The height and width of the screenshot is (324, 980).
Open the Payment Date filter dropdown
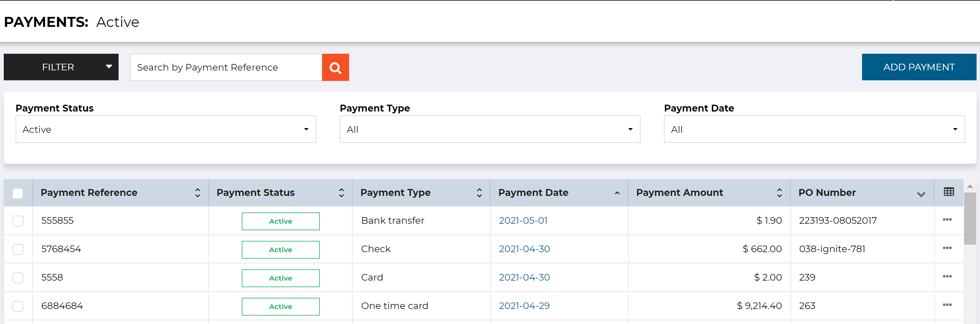click(x=814, y=129)
